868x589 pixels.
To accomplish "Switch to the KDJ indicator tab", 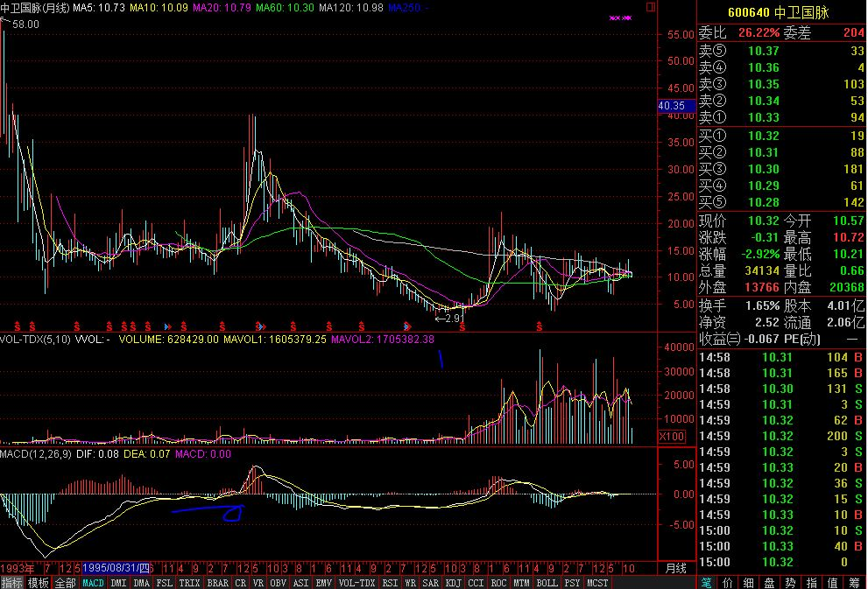I will click(x=453, y=582).
